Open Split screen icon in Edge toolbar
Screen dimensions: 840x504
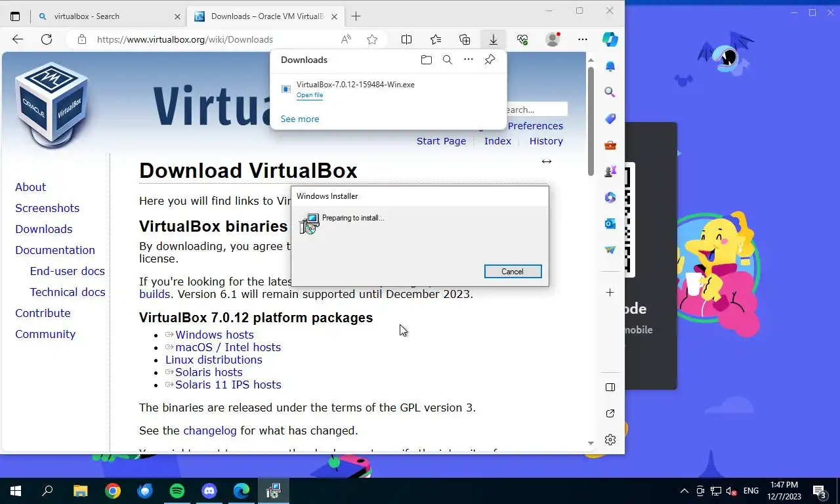tap(406, 39)
